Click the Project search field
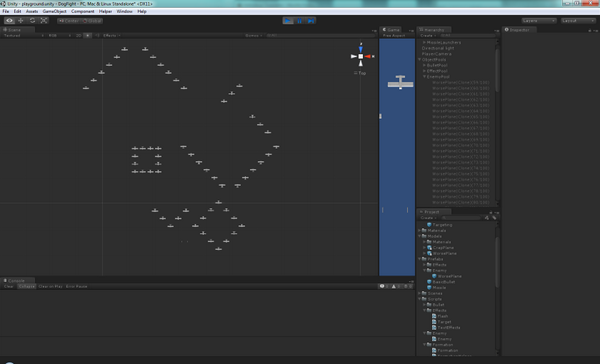 click(461, 217)
